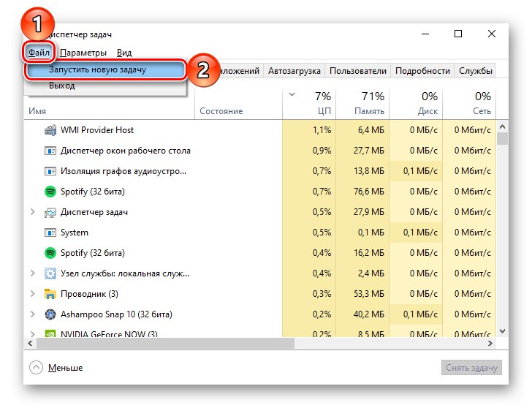Click the WMI Provider Host process icon

tap(50, 130)
